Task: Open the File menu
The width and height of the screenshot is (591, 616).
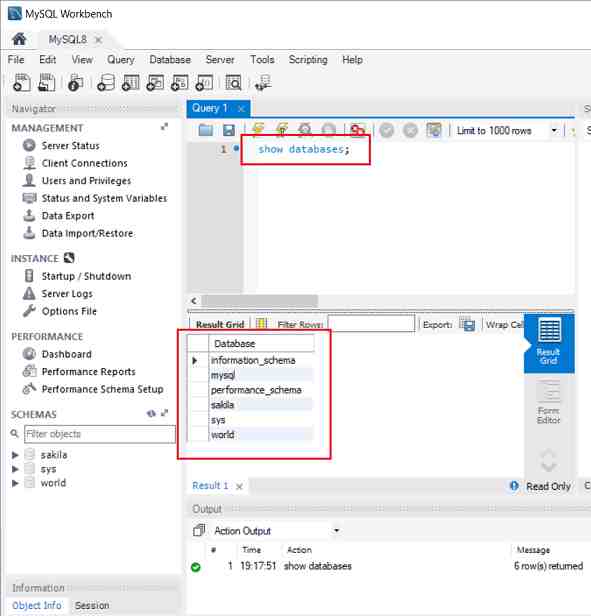Action: coord(16,60)
